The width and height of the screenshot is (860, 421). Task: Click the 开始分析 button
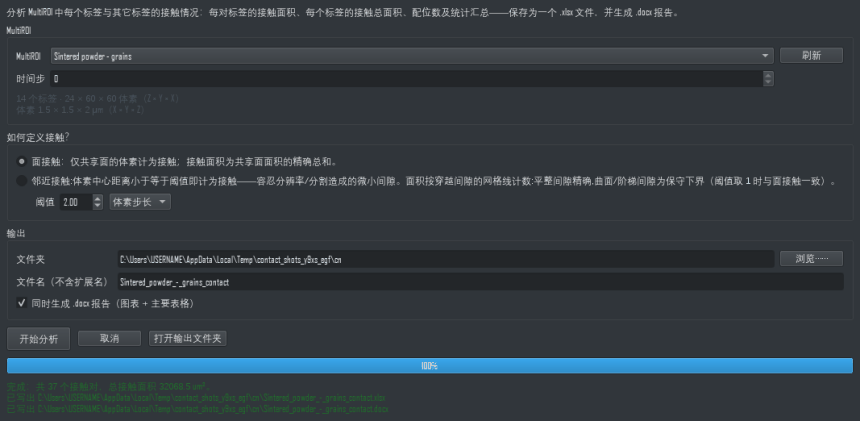38,339
